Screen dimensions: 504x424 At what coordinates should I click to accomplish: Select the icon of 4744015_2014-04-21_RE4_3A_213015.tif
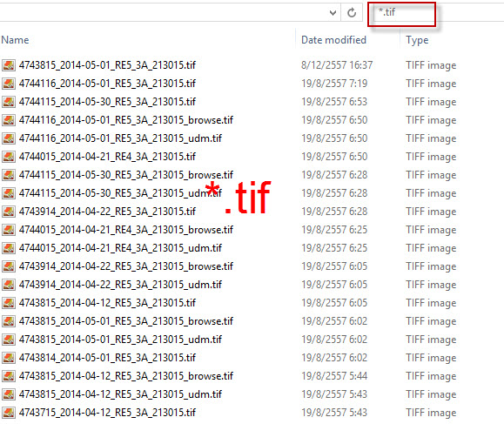tap(9, 157)
